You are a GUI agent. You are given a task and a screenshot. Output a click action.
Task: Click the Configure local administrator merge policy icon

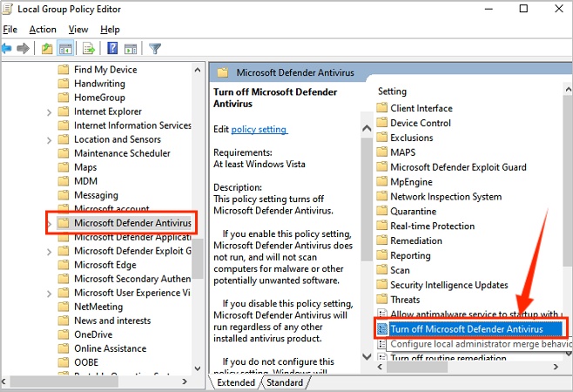point(382,344)
